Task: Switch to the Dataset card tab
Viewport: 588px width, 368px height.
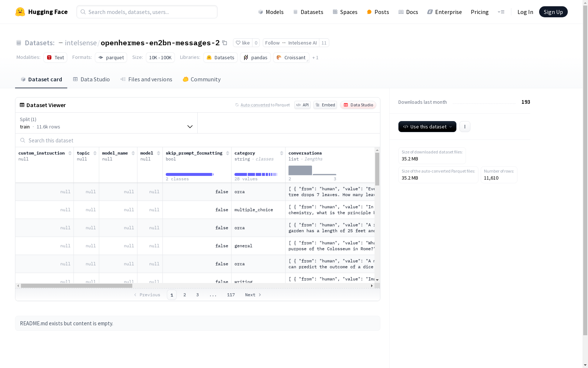Action: coord(41,79)
